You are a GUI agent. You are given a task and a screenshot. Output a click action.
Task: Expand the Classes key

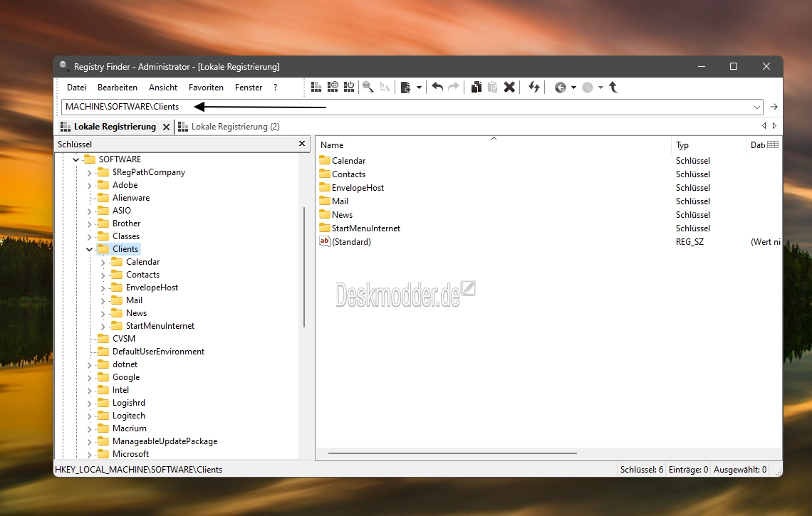[89, 236]
